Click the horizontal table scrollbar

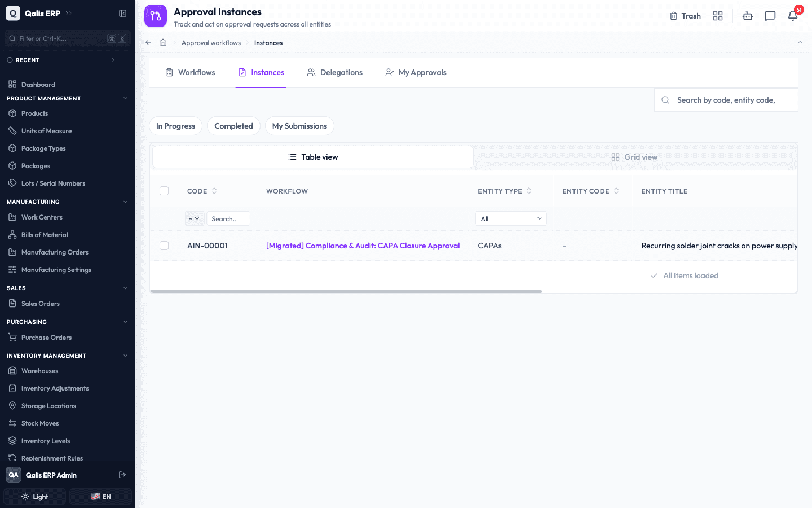coord(346,291)
